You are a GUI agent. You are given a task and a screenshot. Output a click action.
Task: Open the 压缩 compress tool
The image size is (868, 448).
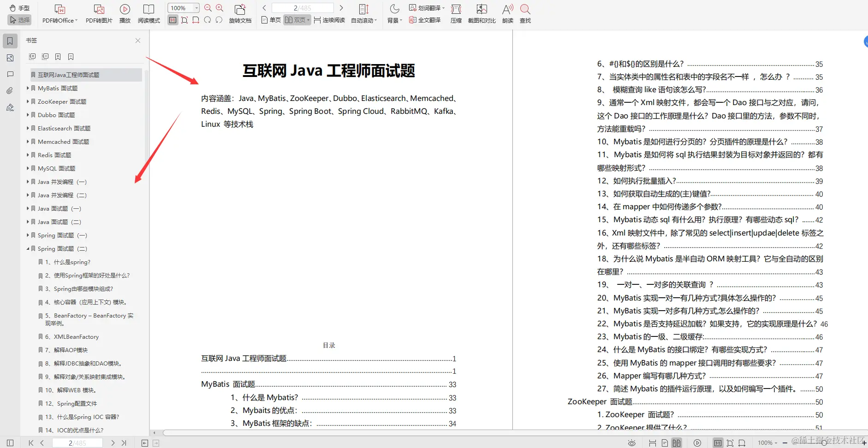pyautogui.click(x=456, y=14)
